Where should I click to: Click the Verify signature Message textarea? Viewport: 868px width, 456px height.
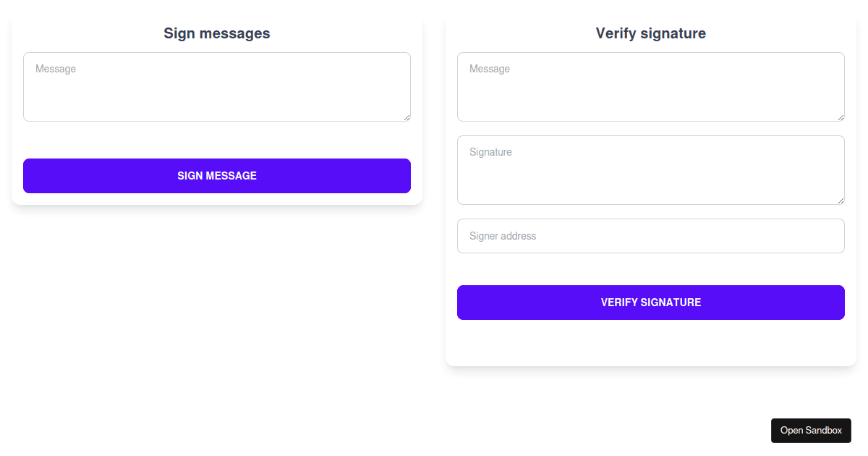click(651, 86)
